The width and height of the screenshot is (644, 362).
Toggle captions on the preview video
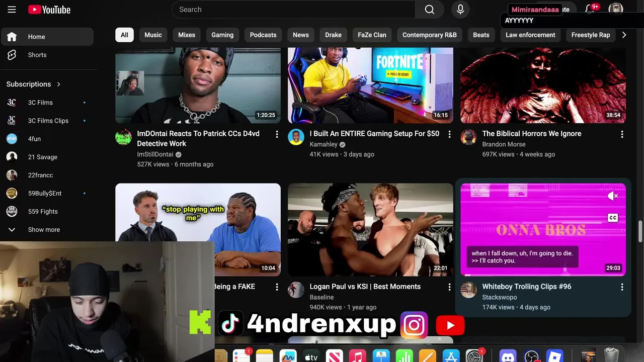612,218
